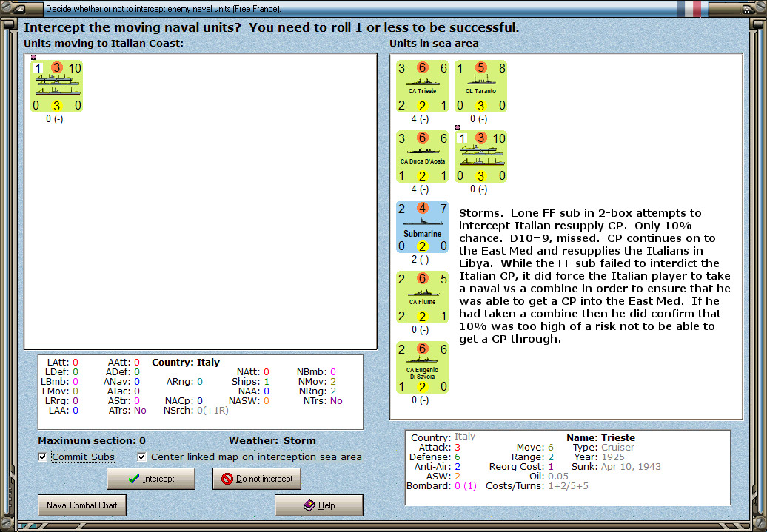
Task: Click the Do not intercept button
Action: click(257, 479)
